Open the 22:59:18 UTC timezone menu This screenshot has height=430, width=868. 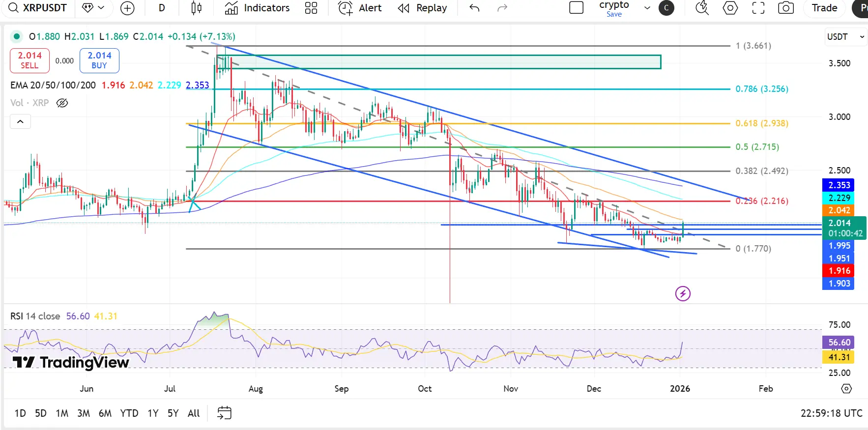click(x=831, y=413)
